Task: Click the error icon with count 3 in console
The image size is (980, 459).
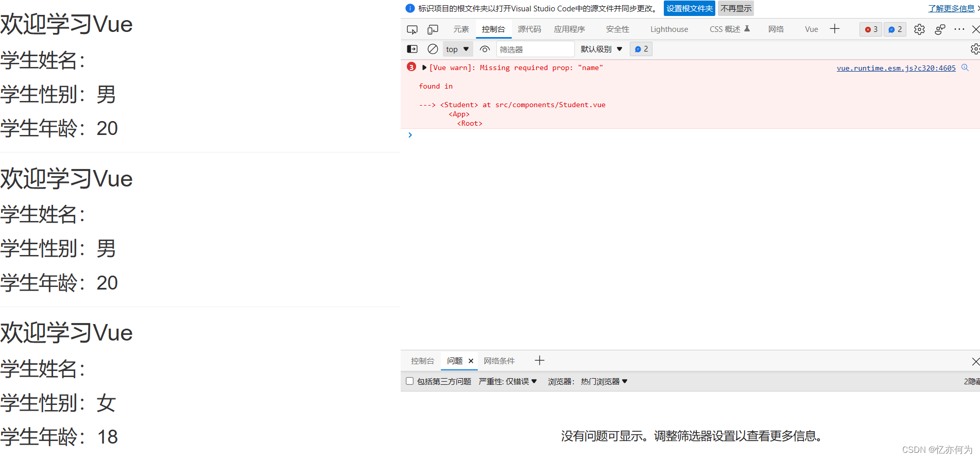Action: (411, 67)
